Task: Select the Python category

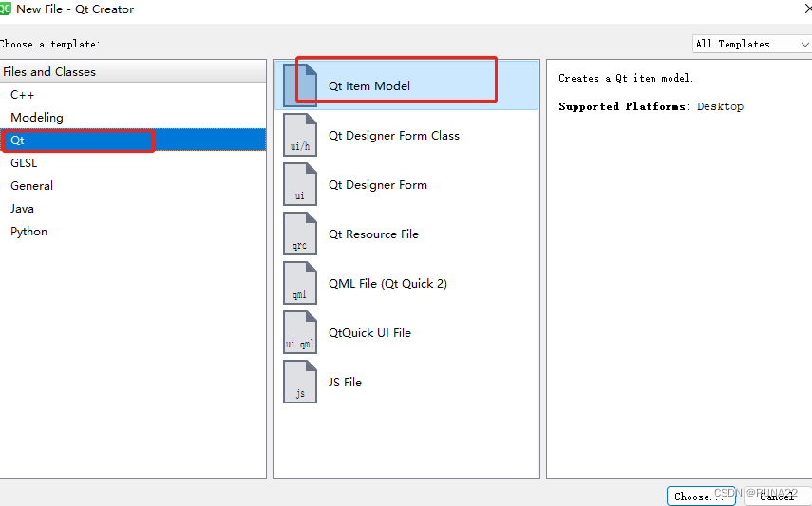Action: [133, 232]
